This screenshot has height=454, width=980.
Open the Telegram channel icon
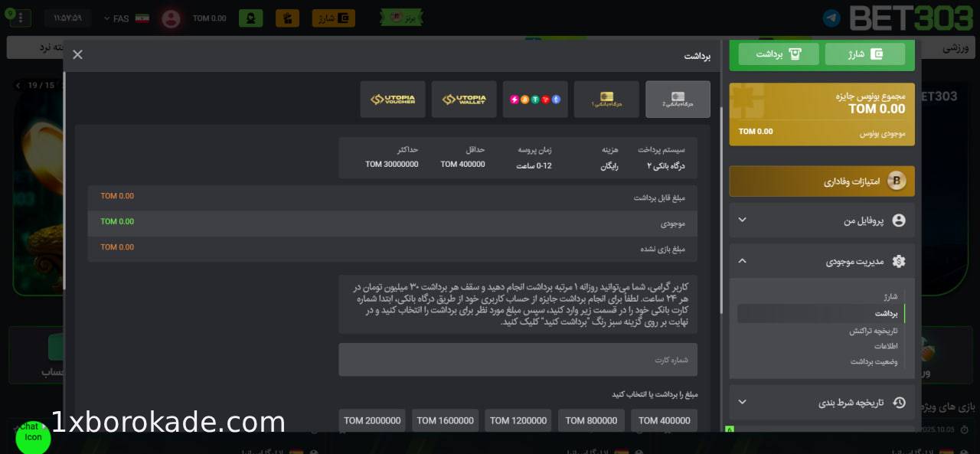831,18
